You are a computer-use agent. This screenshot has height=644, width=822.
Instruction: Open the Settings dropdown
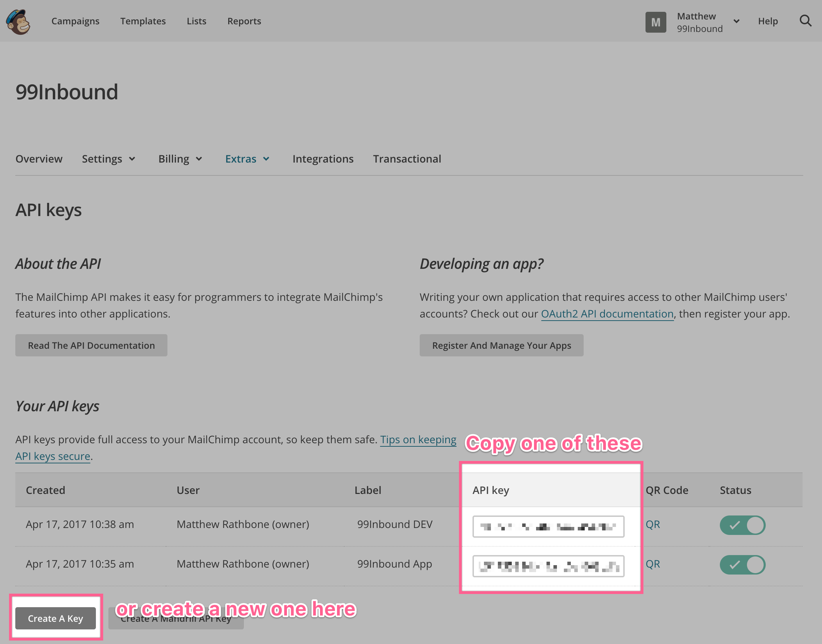click(109, 159)
